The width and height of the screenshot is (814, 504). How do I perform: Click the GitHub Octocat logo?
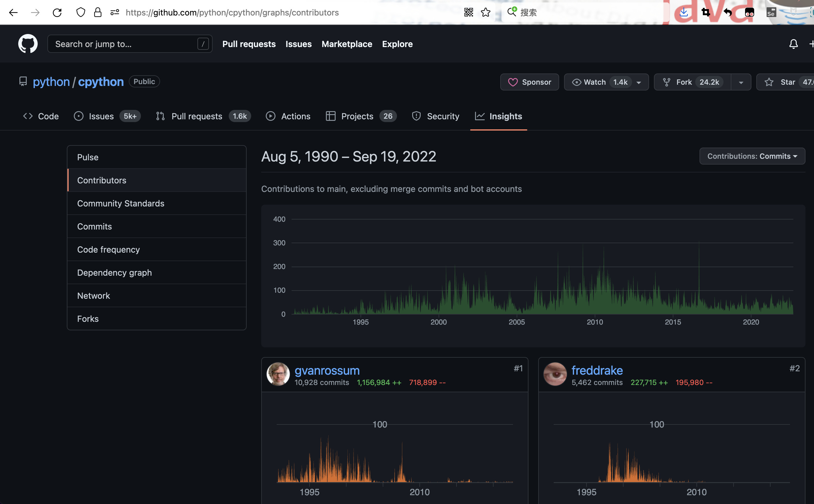(x=28, y=44)
